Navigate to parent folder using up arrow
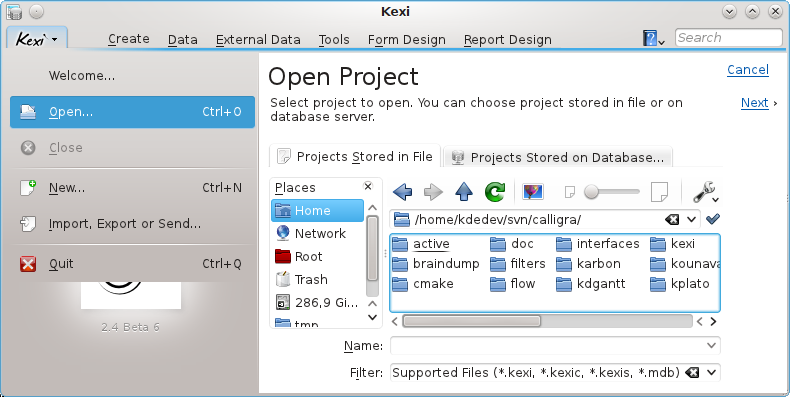790x397 pixels. tap(464, 192)
